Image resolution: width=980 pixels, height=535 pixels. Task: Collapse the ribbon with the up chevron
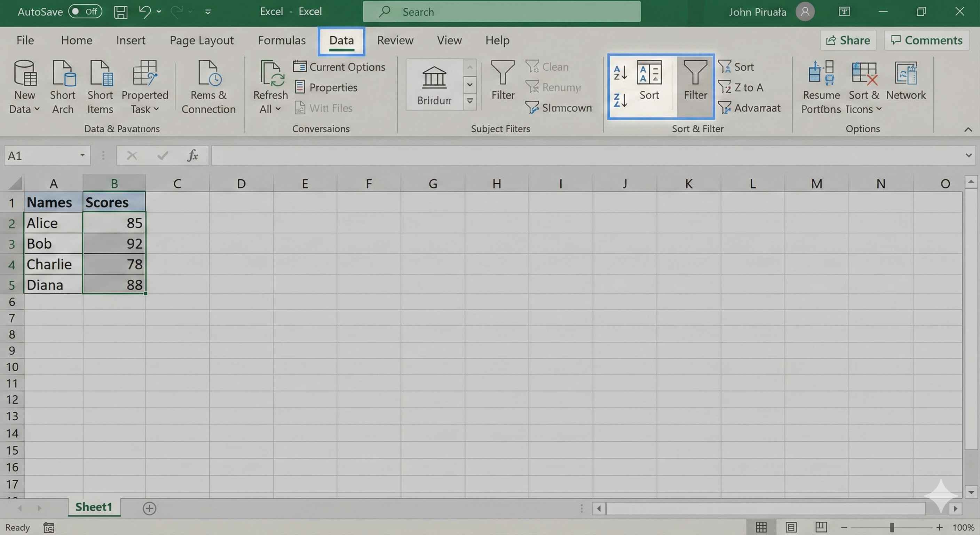pos(968,130)
